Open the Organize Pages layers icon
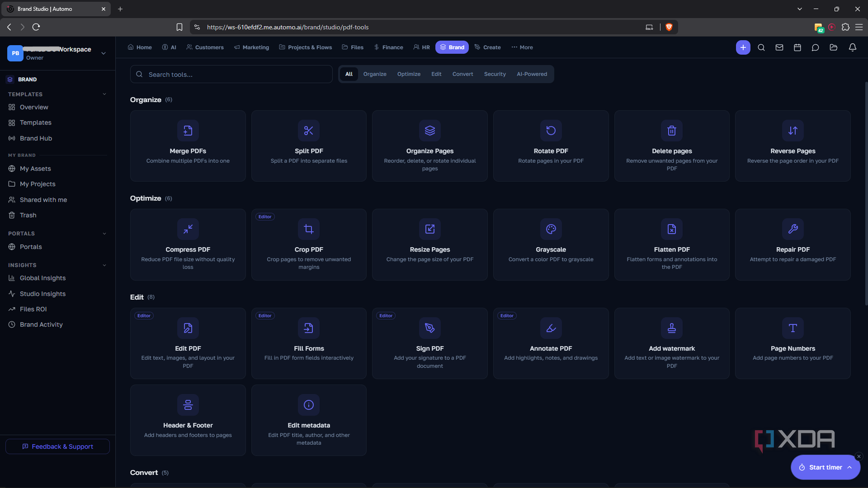The height and width of the screenshot is (488, 868). click(430, 130)
